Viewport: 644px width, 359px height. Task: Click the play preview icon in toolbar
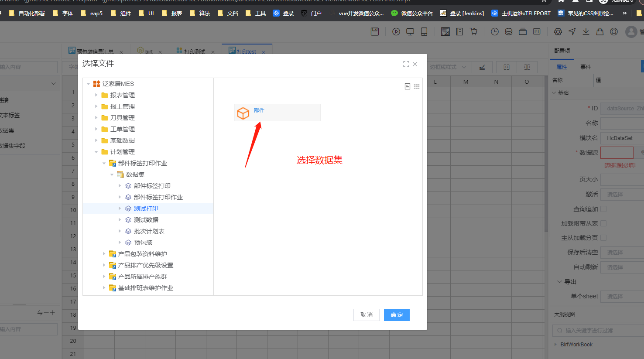396,31
